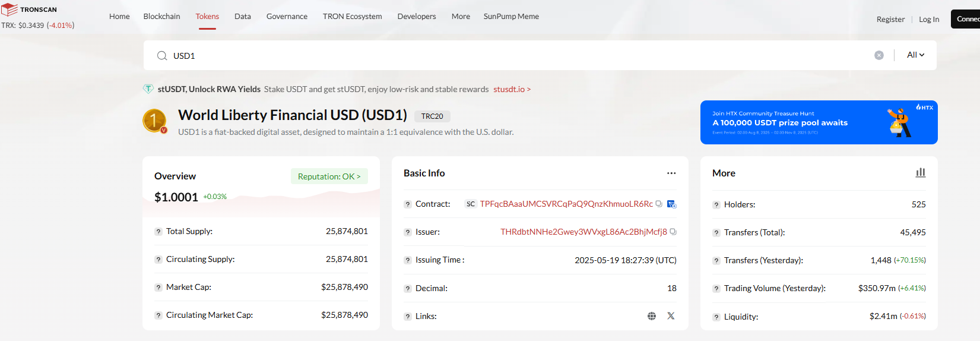Open the SunPump Meme menu item
The width and height of the screenshot is (980, 341).
tap(511, 17)
